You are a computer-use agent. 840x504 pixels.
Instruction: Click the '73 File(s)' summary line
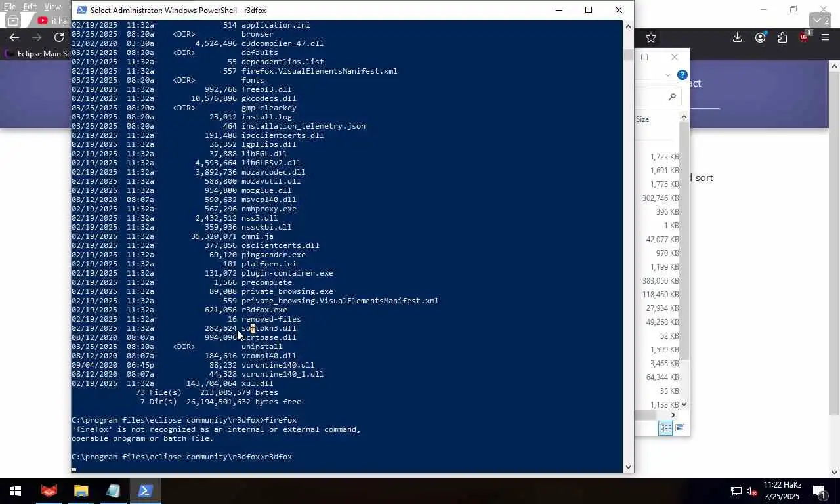click(207, 392)
